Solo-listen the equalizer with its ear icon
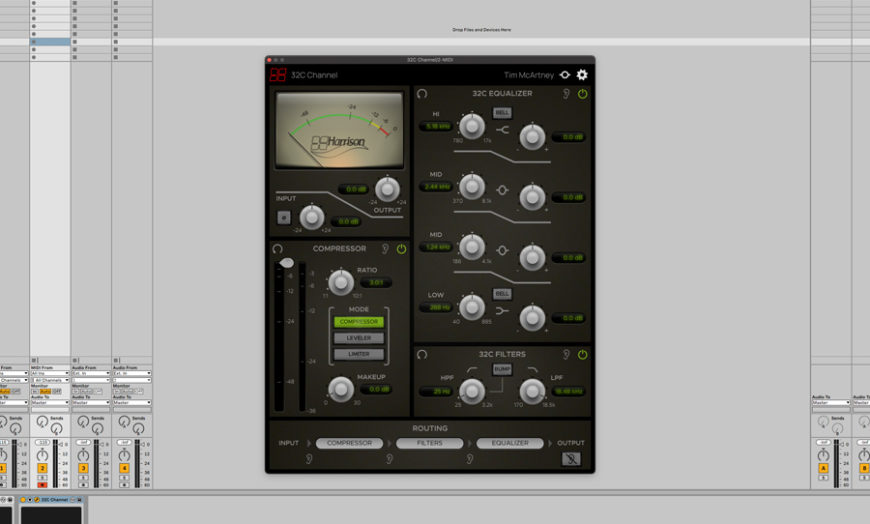This screenshot has height=524, width=870. [x=566, y=93]
